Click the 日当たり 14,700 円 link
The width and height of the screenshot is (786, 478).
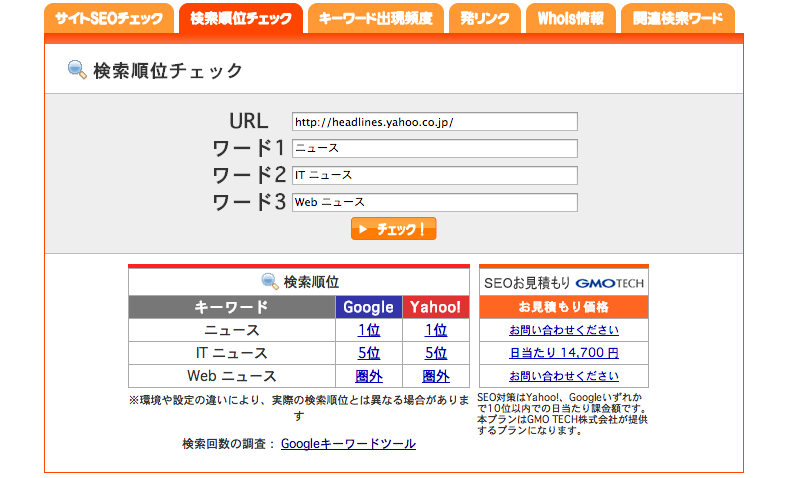point(564,353)
